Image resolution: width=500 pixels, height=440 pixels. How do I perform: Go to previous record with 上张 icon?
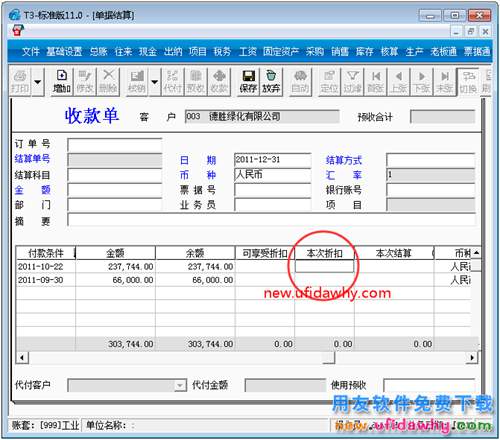pos(399,82)
